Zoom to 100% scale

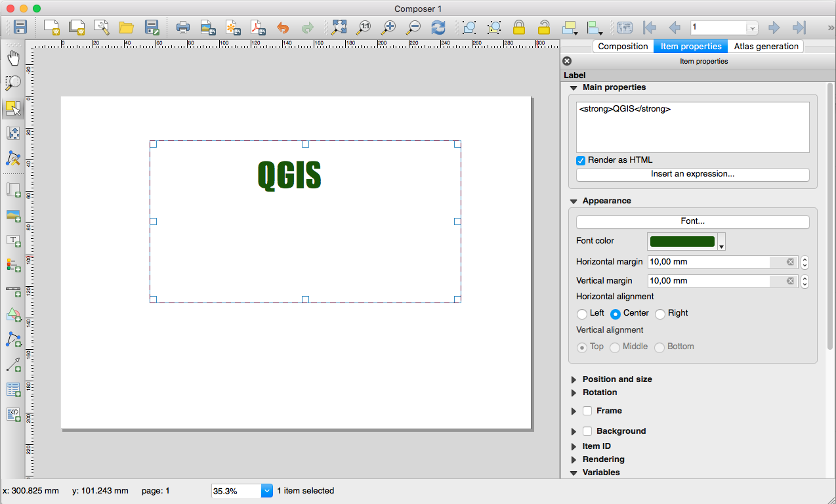[x=364, y=28]
